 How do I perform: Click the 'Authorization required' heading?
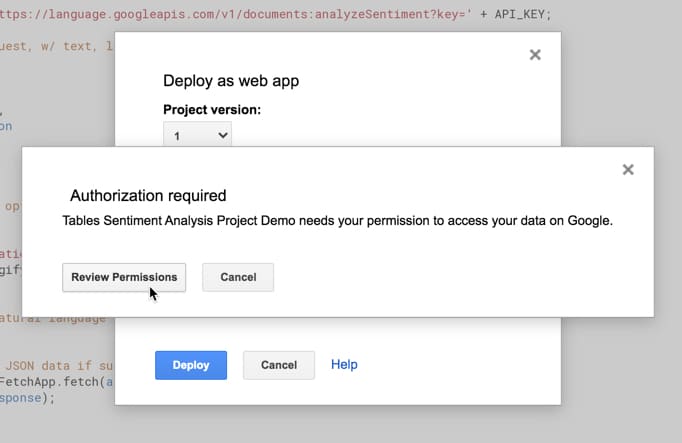coord(148,196)
